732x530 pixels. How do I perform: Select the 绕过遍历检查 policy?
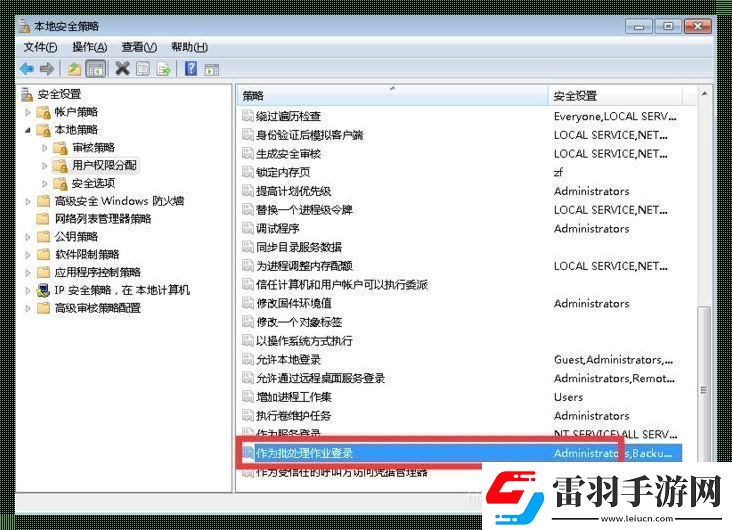coord(288,116)
